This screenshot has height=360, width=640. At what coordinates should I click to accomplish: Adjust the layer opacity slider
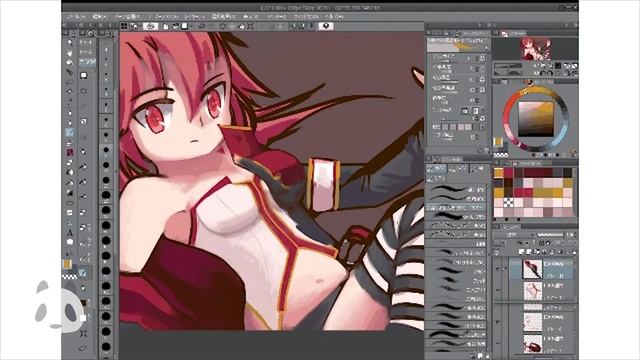550,235
